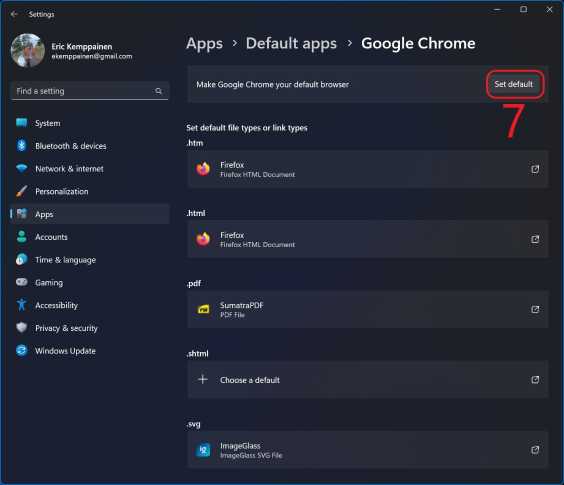Click the Accessibility figure icon

(22, 305)
